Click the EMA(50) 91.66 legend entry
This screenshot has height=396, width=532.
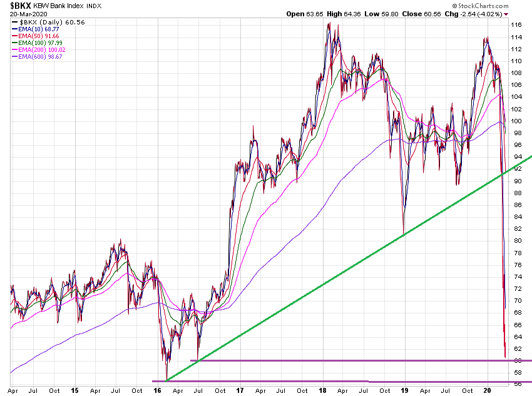click(35, 36)
